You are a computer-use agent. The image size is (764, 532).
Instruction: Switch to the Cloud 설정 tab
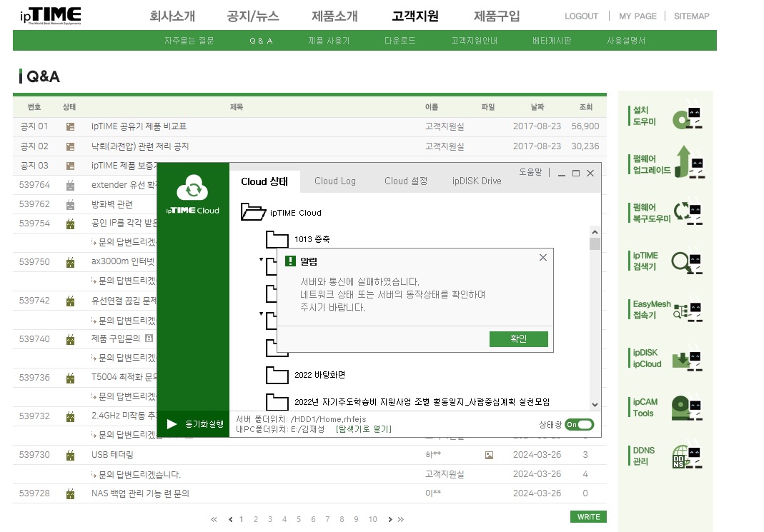[406, 181]
